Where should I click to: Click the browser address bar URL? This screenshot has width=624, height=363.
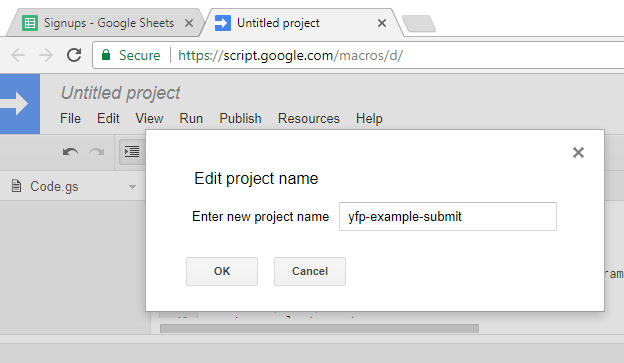click(x=291, y=55)
